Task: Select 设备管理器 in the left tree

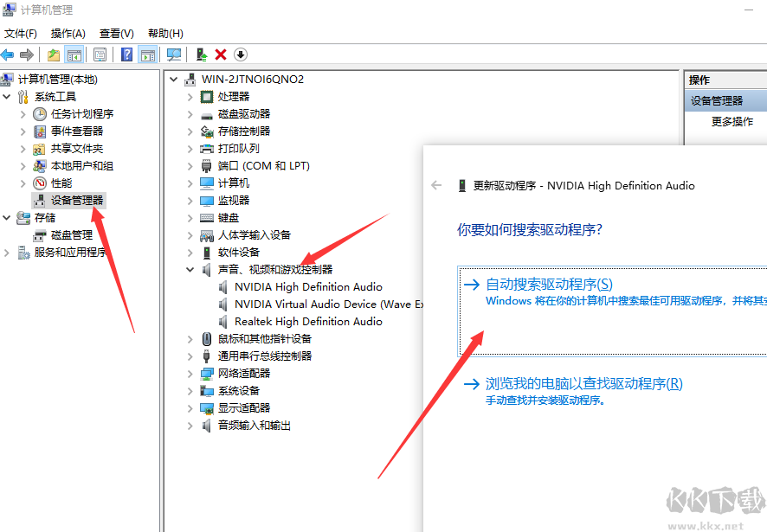Action: point(77,200)
